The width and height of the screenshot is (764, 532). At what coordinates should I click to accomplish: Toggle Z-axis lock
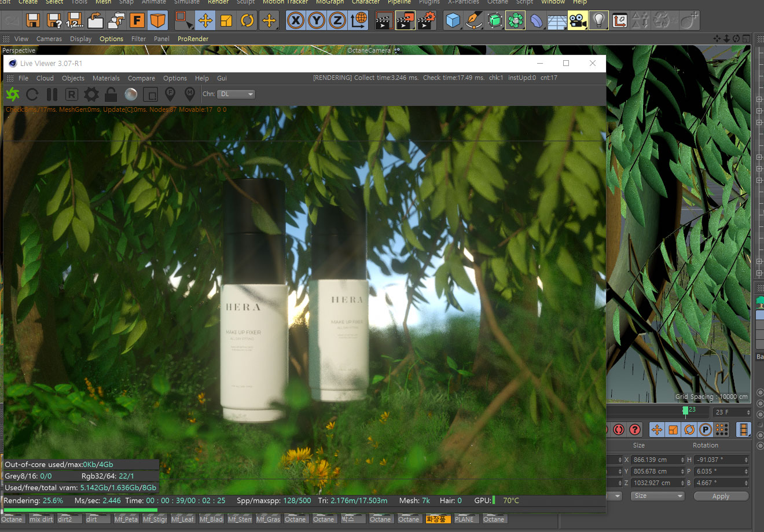337,21
